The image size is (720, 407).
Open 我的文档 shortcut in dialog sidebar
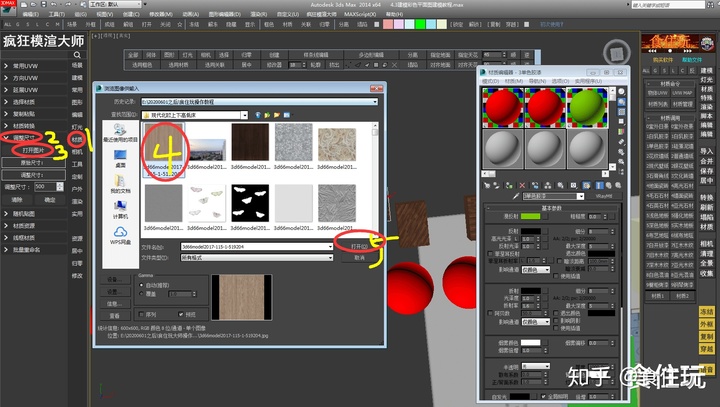tap(120, 184)
